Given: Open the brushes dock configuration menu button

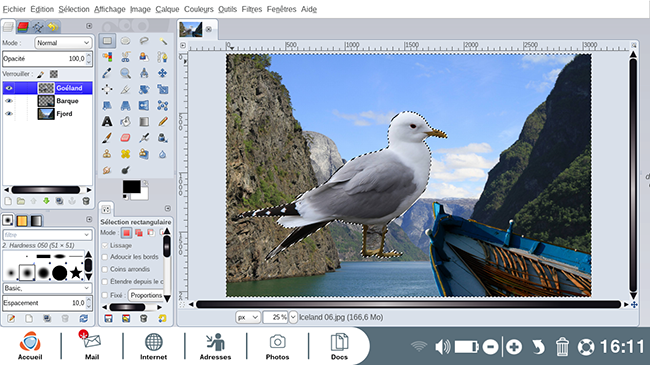Looking at the screenshot, I should [x=89, y=219].
